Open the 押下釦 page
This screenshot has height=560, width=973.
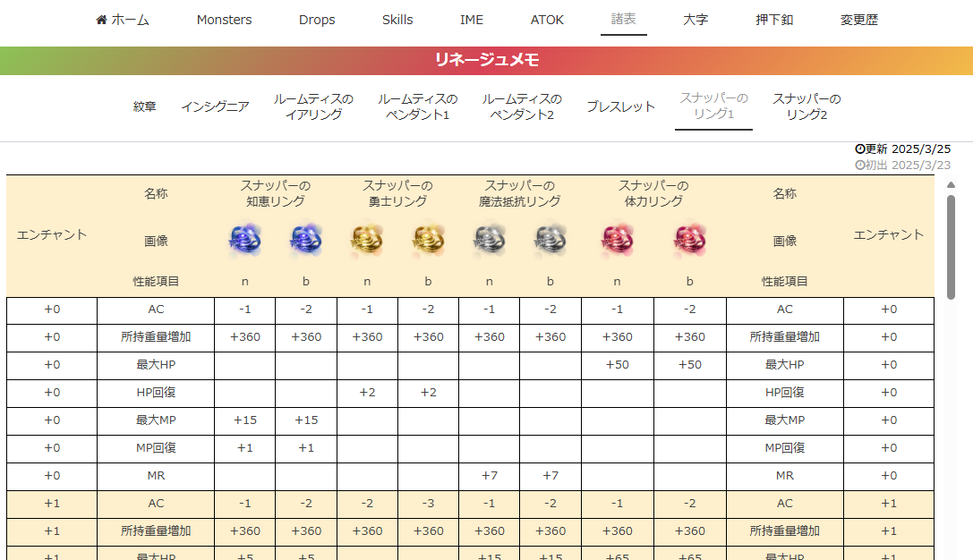click(x=774, y=20)
